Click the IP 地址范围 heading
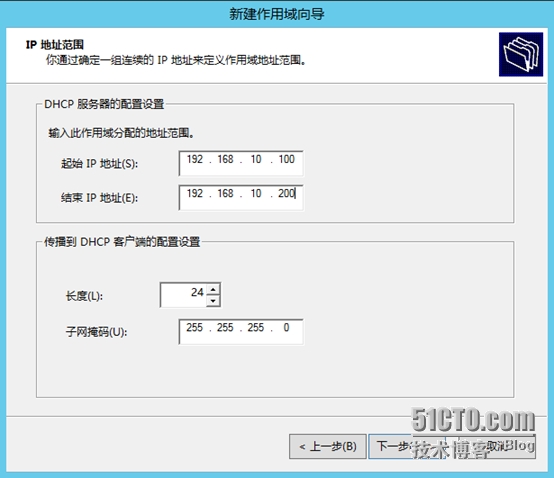Viewport: 554px width, 478px height. (x=55, y=45)
